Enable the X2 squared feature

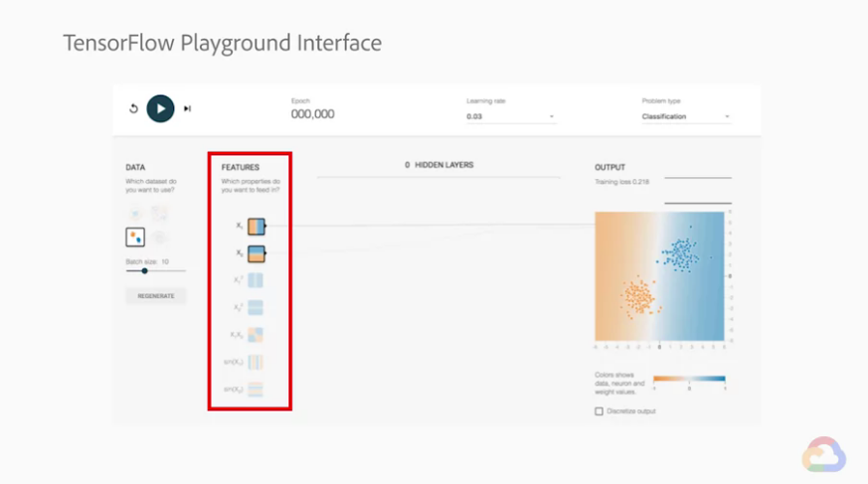[x=256, y=307]
